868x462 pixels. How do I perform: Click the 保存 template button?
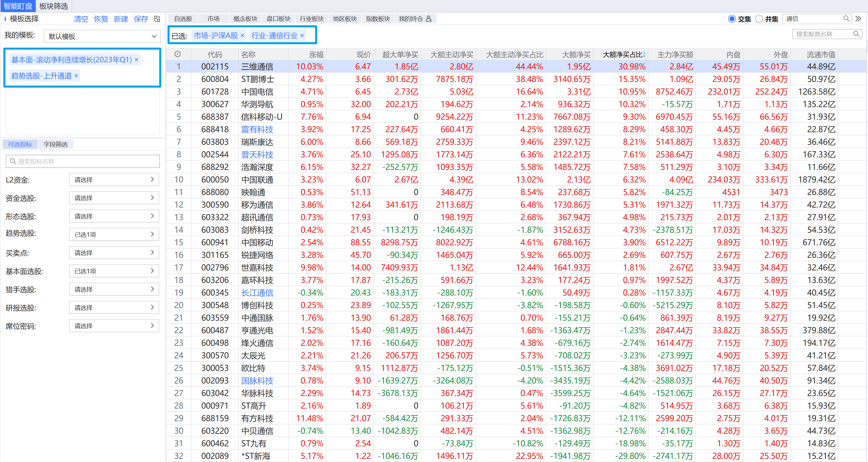(141, 19)
